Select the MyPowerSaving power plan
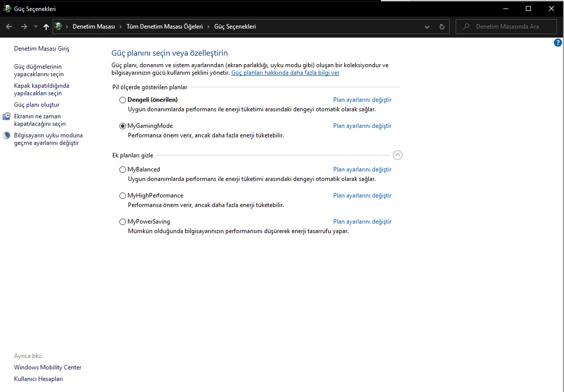Image resolution: width=564 pixels, height=392 pixels. (x=123, y=222)
